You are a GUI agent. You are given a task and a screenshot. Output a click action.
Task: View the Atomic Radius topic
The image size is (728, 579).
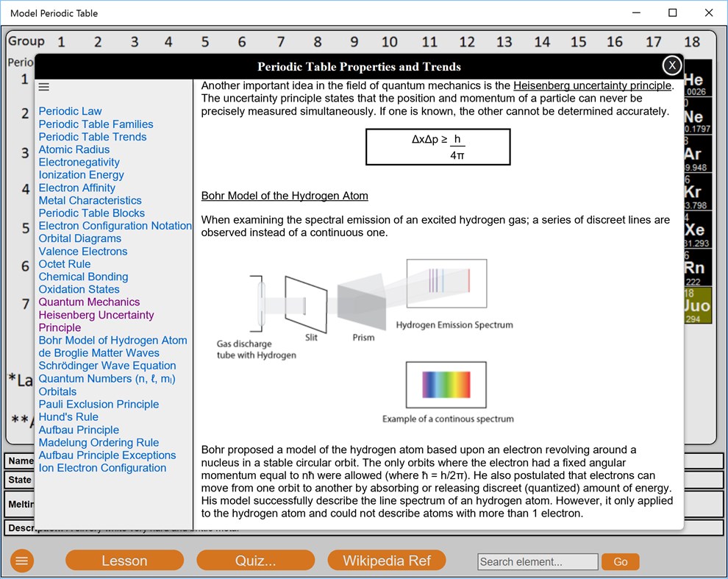(x=74, y=149)
